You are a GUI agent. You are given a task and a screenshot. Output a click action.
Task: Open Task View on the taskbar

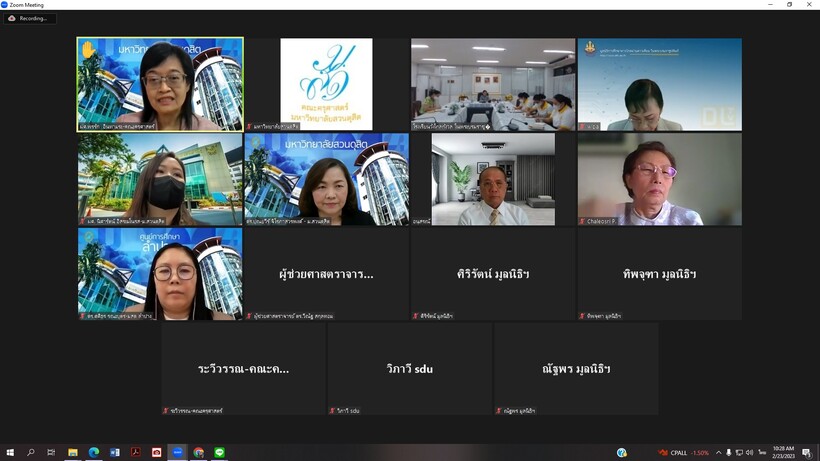coord(52,453)
